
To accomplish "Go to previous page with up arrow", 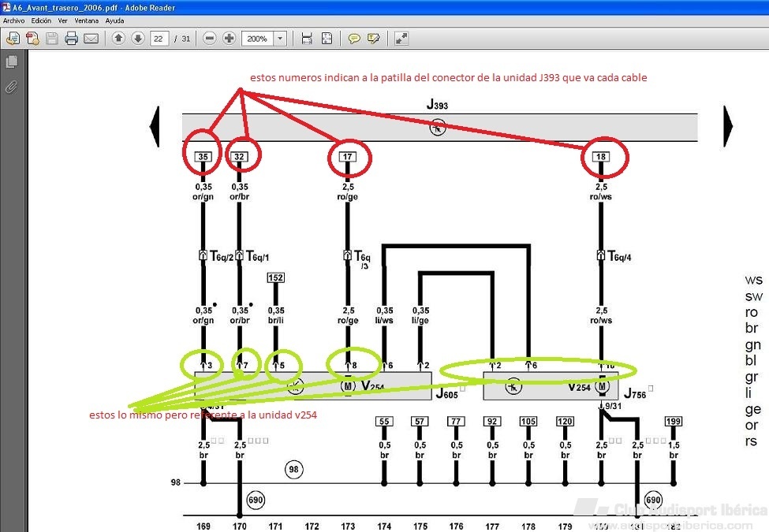I will (118, 38).
